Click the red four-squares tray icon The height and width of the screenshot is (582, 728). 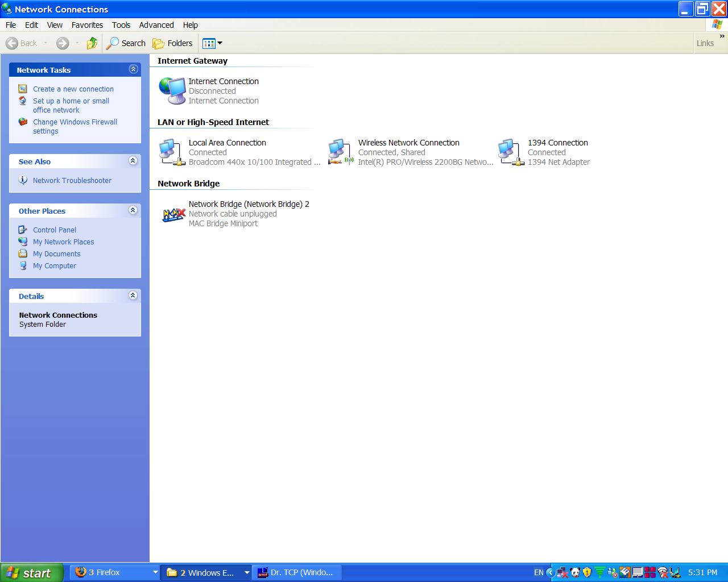[650, 572]
